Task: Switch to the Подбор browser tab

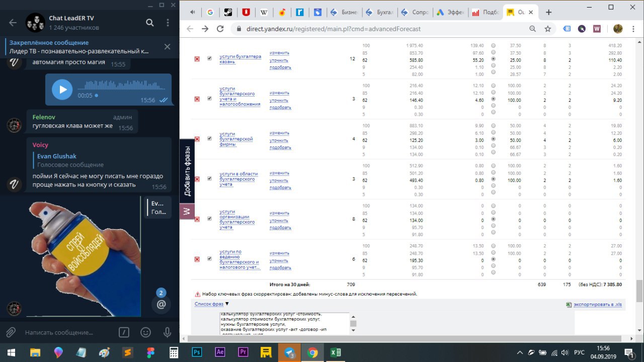Action: [x=484, y=13]
